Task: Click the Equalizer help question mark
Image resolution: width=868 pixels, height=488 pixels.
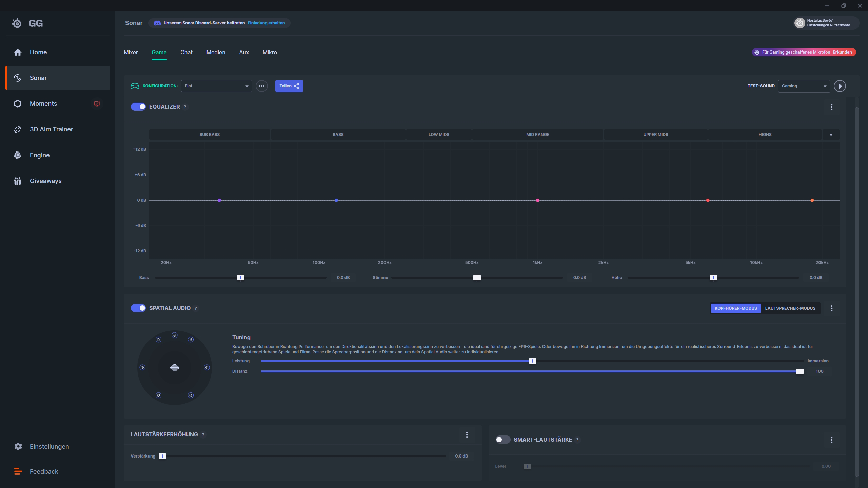Action: 185,107
